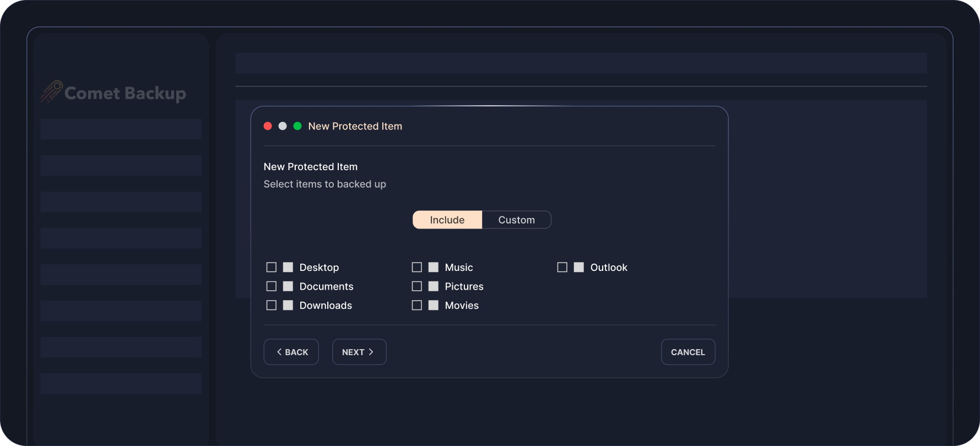
Task: Toggle the Movies checkbox
Action: [417, 305]
